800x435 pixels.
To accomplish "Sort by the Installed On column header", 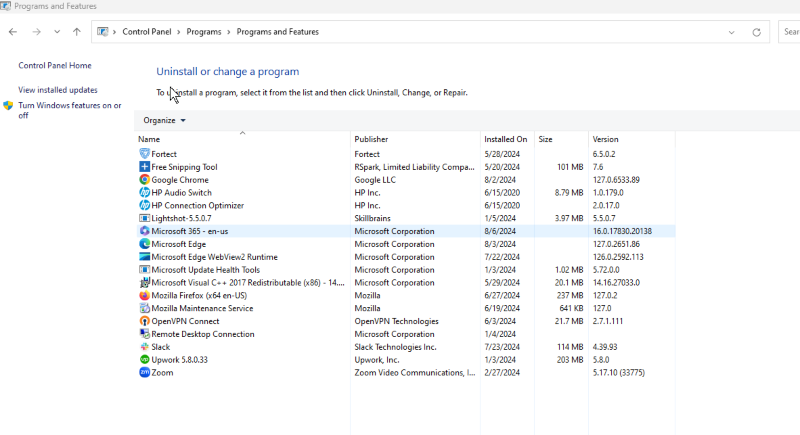I will tap(507, 139).
